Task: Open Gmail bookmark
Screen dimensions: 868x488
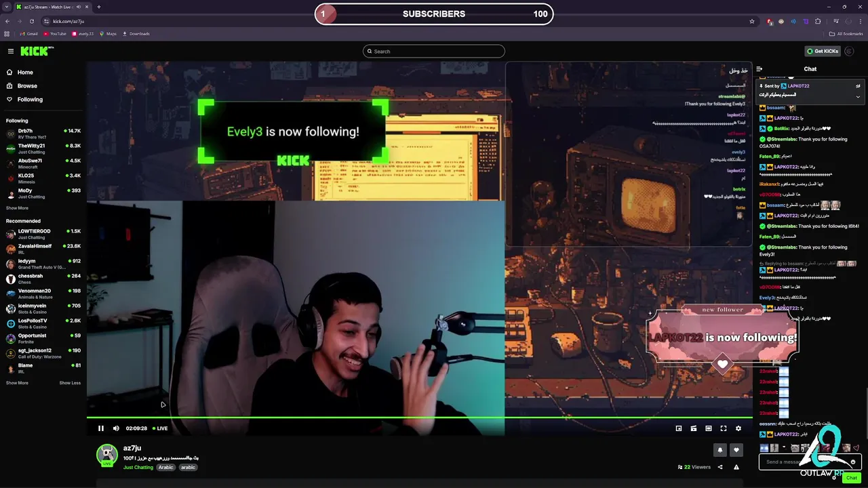Action: point(28,34)
